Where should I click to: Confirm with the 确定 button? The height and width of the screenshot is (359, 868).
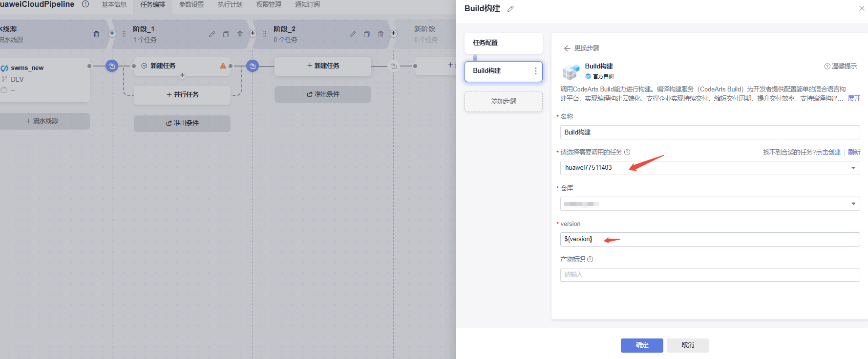click(642, 345)
